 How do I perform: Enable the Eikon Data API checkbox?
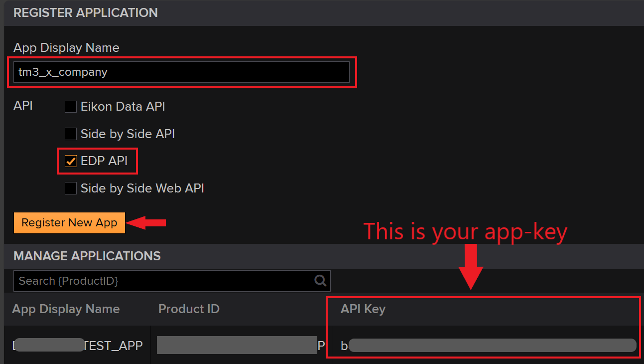point(71,107)
